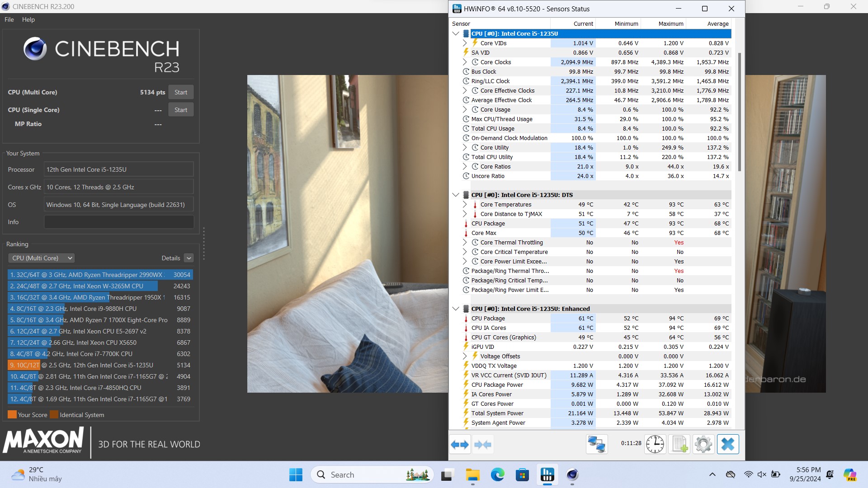Expand Core Effective Clocks row
868x488 pixels.
click(465, 90)
